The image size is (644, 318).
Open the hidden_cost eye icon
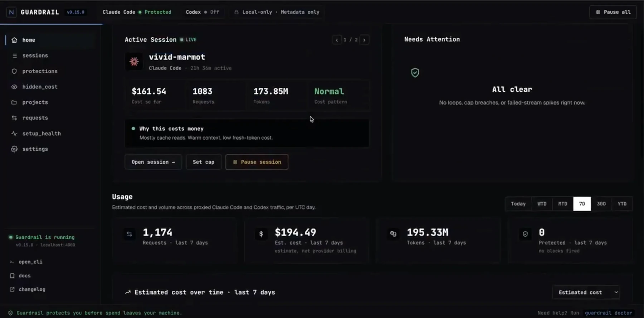point(14,87)
